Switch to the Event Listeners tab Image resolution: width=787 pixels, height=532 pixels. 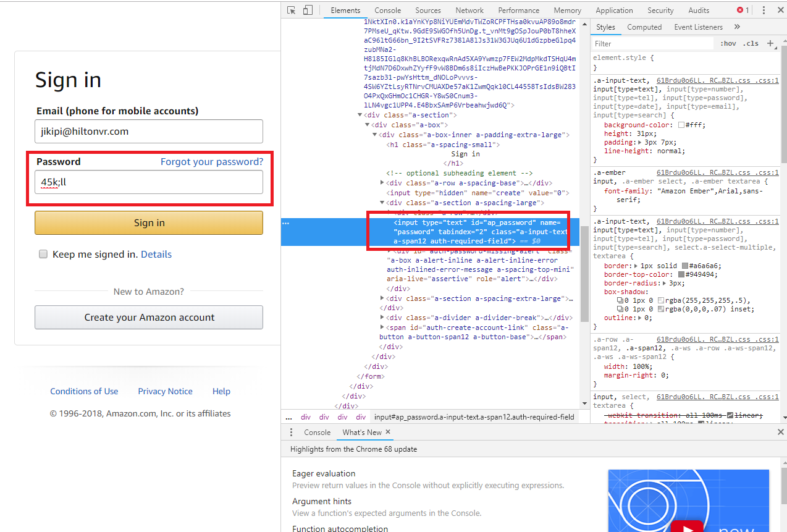699,27
